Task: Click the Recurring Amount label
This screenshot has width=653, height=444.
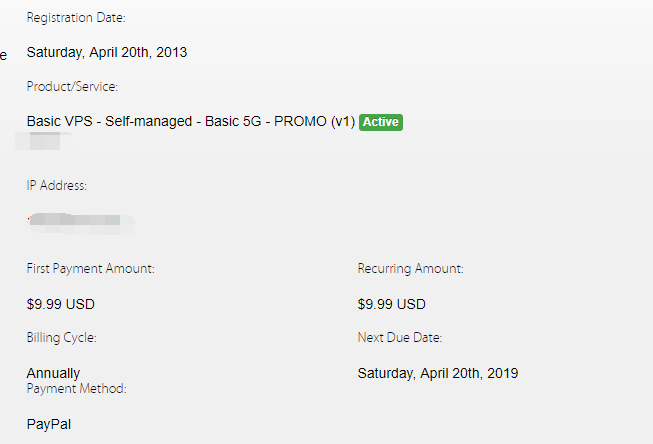Action: pyautogui.click(x=410, y=269)
